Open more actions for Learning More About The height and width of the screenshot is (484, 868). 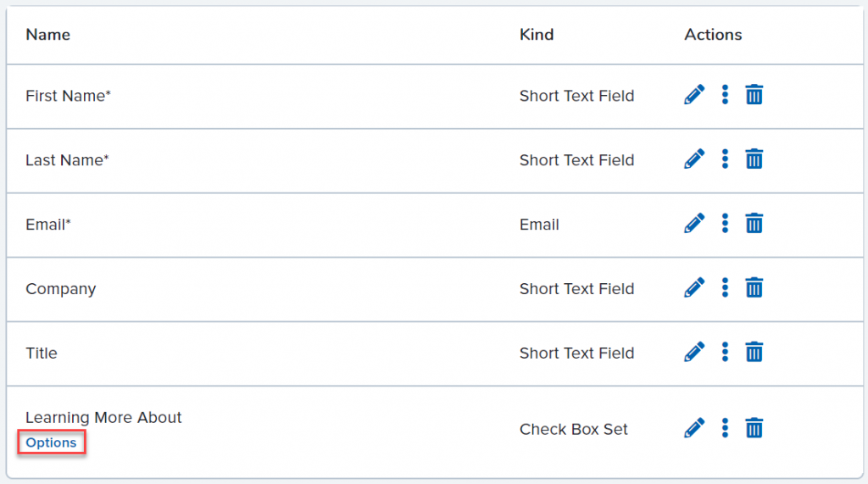[725, 429]
